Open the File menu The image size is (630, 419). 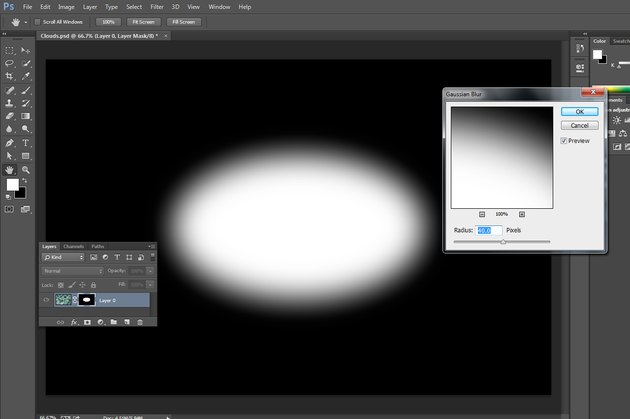[x=27, y=7]
